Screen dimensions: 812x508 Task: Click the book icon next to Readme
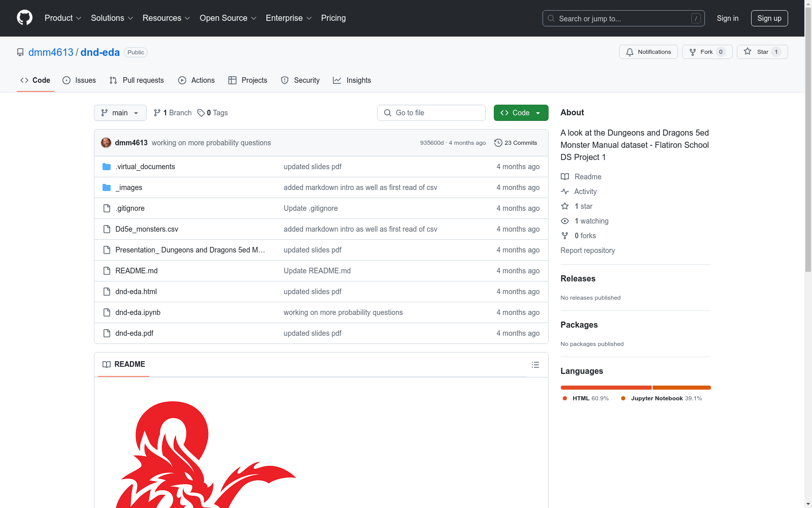(565, 177)
